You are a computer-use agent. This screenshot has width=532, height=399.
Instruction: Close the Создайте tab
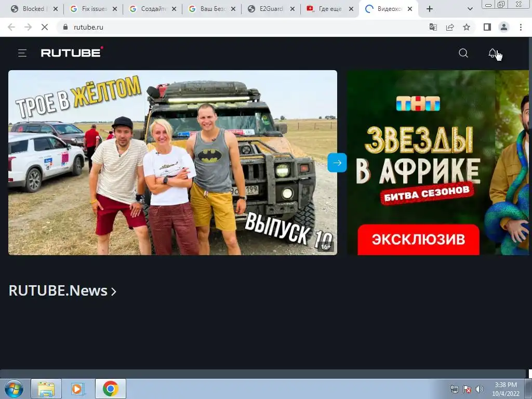[x=174, y=9]
